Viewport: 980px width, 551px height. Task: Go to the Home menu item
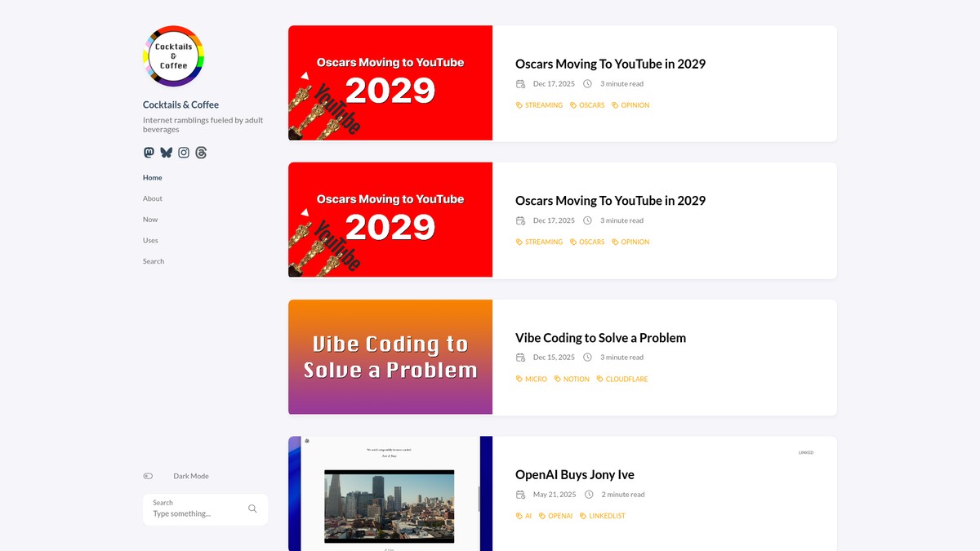coord(153,177)
